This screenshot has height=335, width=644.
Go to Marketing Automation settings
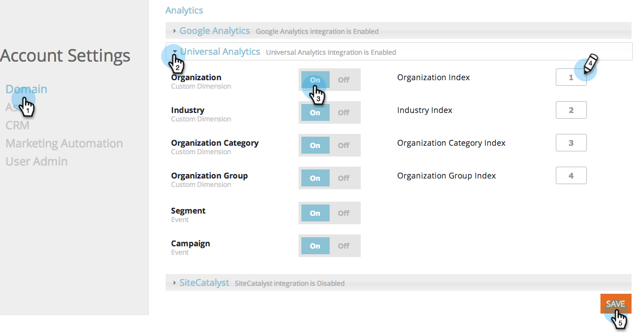[x=64, y=143]
